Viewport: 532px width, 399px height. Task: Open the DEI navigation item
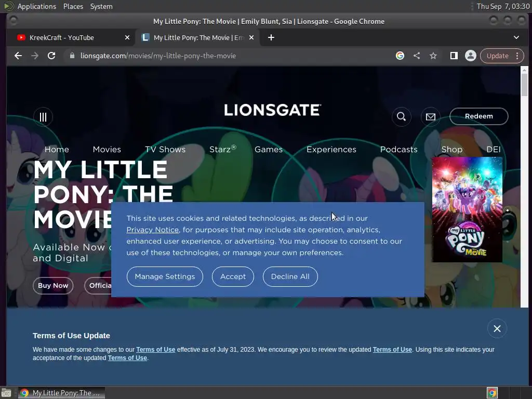(x=494, y=150)
